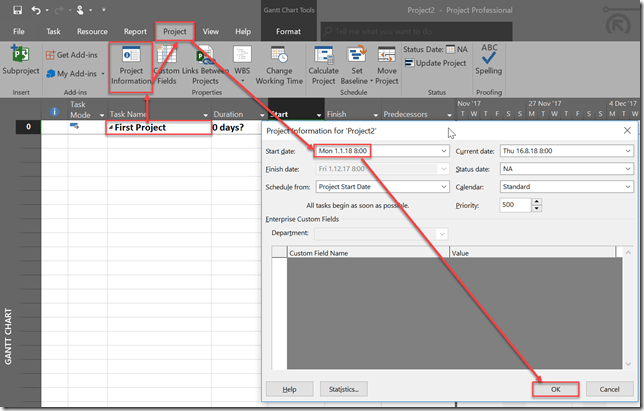Open Change Working Time

pyautogui.click(x=279, y=64)
